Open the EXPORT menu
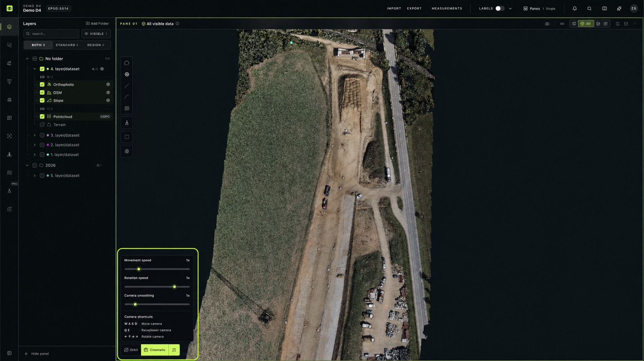This screenshot has width=644, height=361. [x=414, y=8]
